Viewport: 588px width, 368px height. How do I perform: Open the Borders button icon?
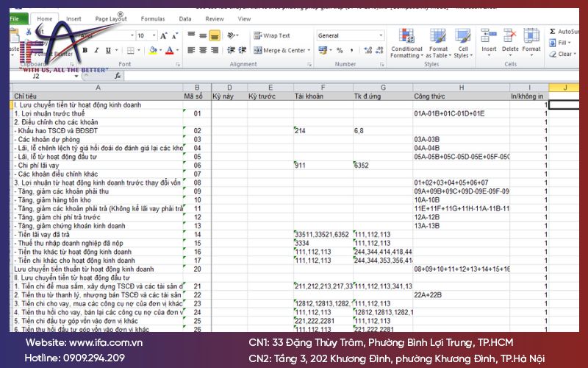(x=131, y=50)
